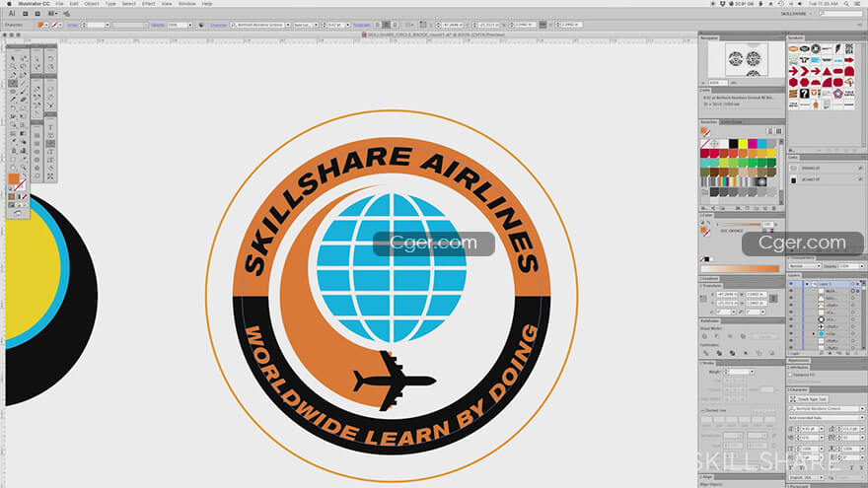Screen dimensions: 868x488
Task: Click the Minus Front shape mode icon
Action: 717,336
